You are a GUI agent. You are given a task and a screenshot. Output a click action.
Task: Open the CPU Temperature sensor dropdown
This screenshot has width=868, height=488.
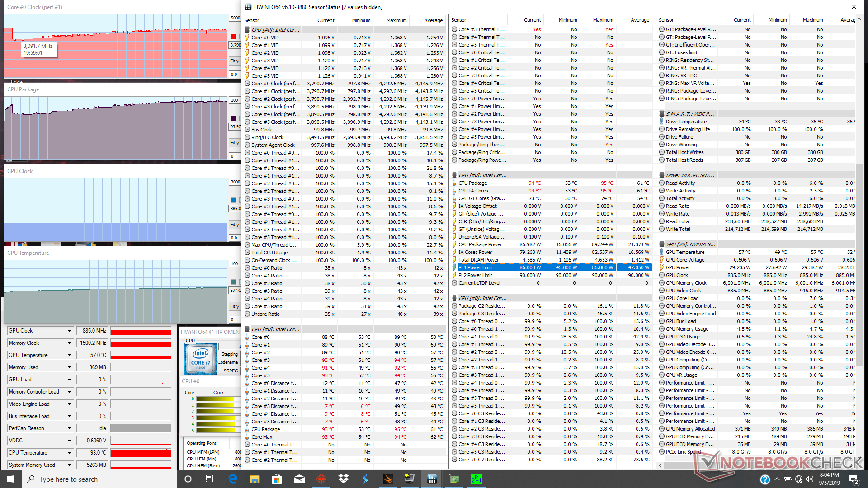[x=69, y=453]
